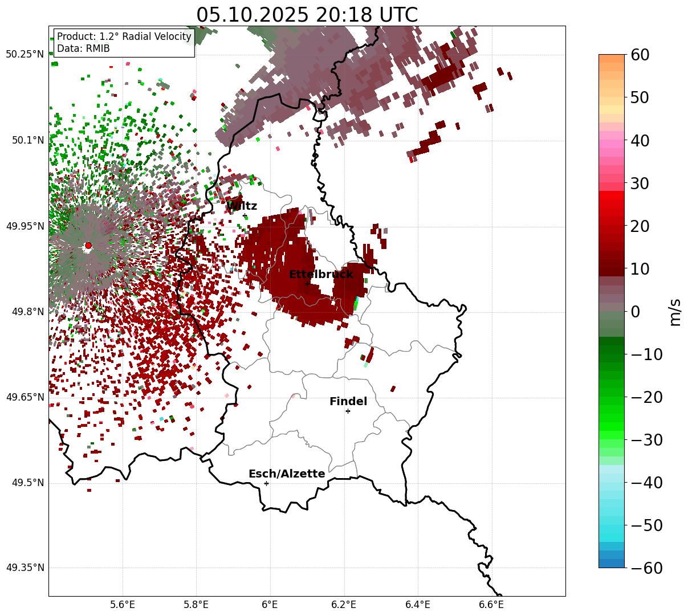Image resolution: width=688 pixels, height=616 pixels.
Task: Click the 49.8°N latitude tick label
Action: coord(27,312)
